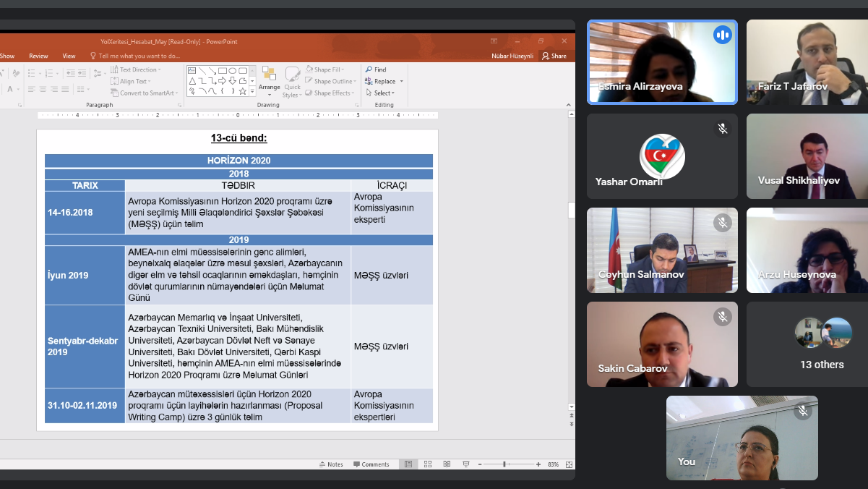This screenshot has width=868, height=489.
Task: Click Tell me what you want to do
Action: click(135, 56)
